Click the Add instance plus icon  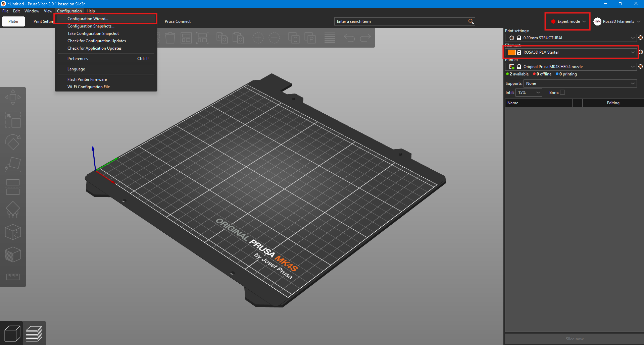[258, 38]
